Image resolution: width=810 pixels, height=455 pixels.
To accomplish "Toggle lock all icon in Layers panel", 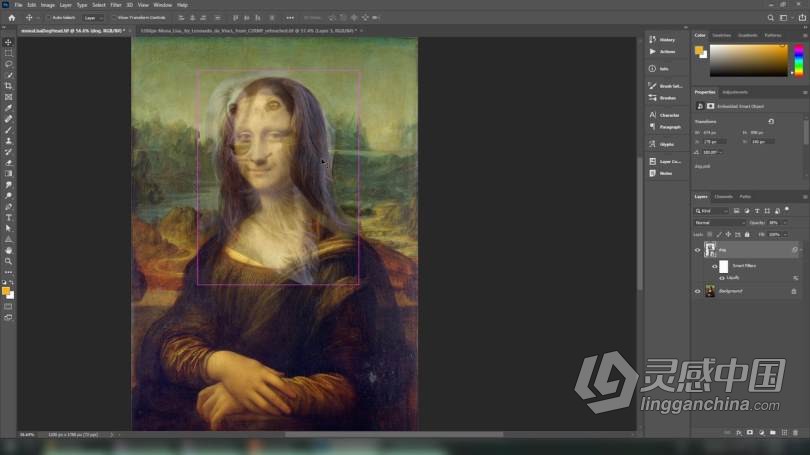I will tap(747, 234).
